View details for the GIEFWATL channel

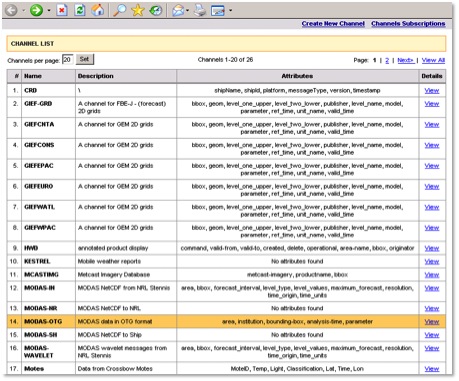tap(432, 207)
